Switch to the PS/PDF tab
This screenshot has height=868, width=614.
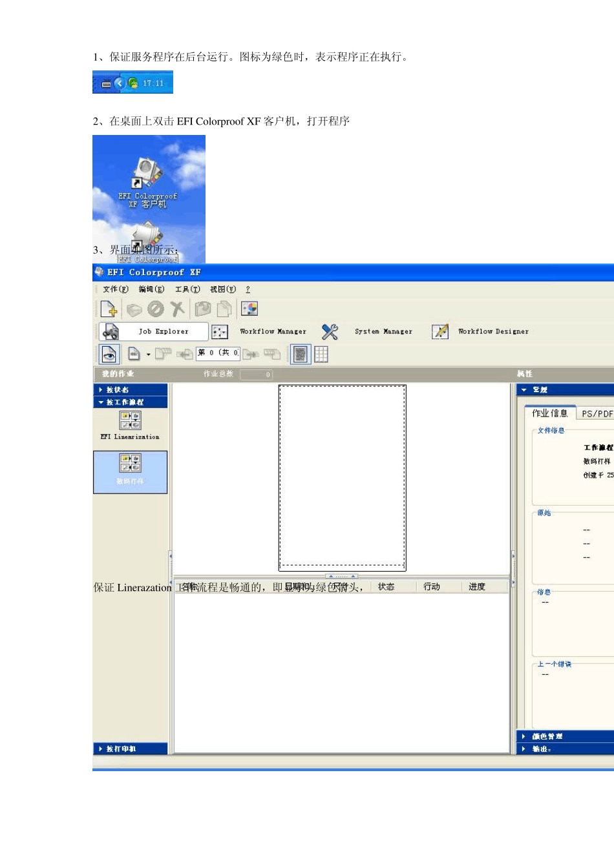click(596, 414)
